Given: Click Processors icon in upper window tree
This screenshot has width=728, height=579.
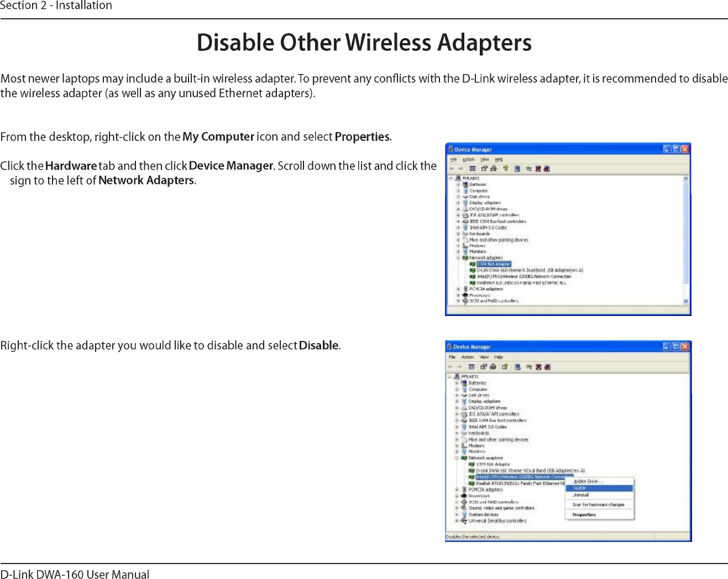Looking at the screenshot, I should pyautogui.click(x=465, y=295).
